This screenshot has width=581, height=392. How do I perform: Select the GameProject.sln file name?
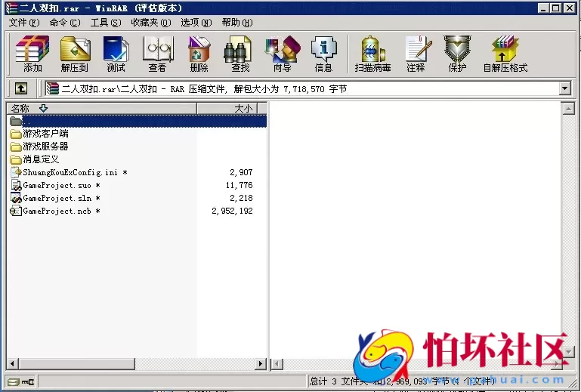61,198
